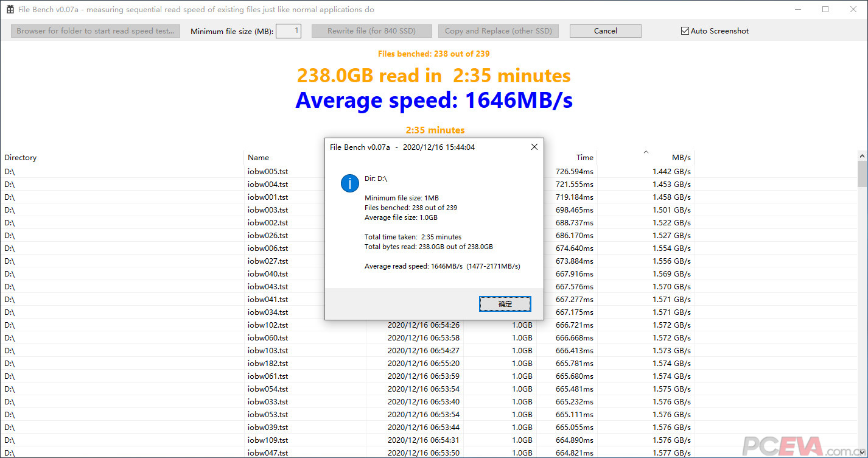Focus the Minimum file size input field
The width and height of the screenshot is (868, 458).
point(289,31)
